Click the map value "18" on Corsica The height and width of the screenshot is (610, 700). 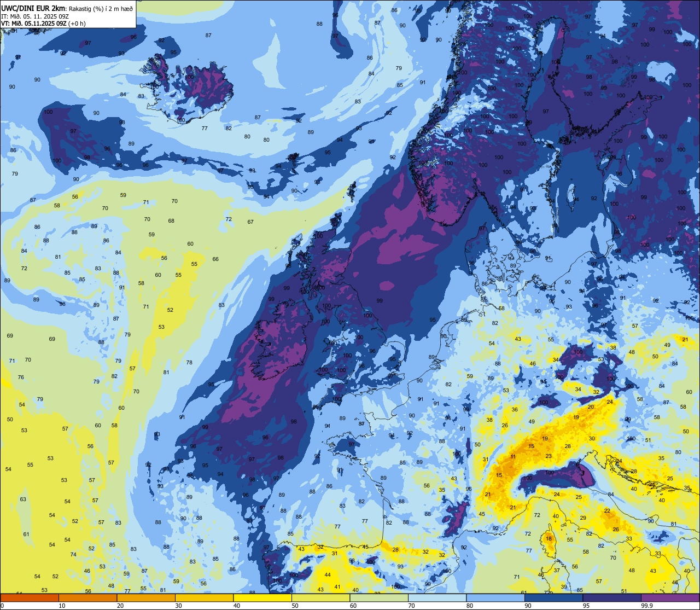(x=549, y=539)
